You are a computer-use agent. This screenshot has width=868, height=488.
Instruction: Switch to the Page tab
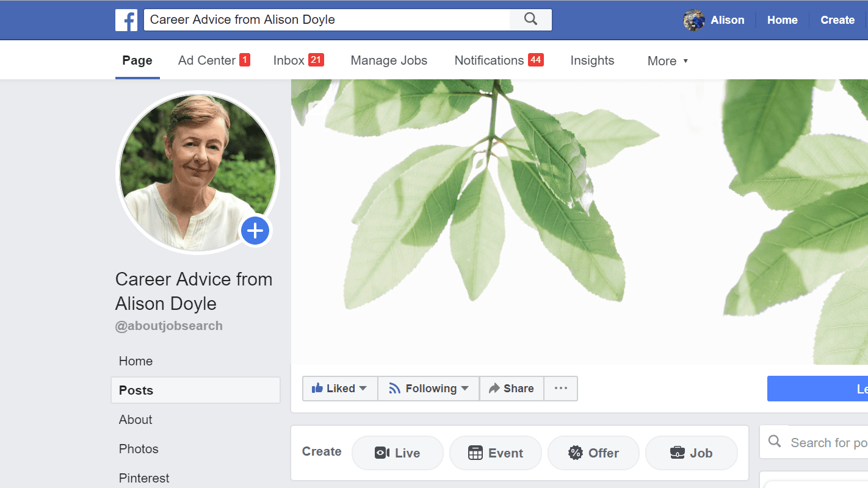pos(137,60)
